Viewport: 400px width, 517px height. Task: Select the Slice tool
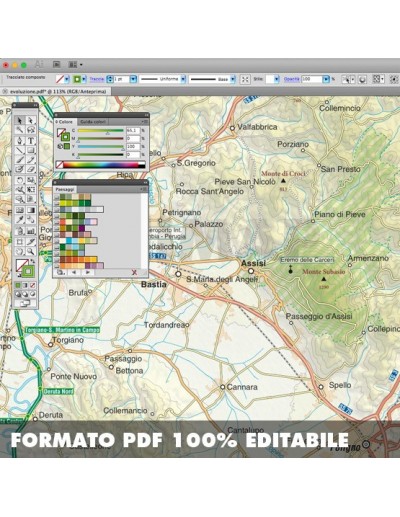[x=31, y=241]
